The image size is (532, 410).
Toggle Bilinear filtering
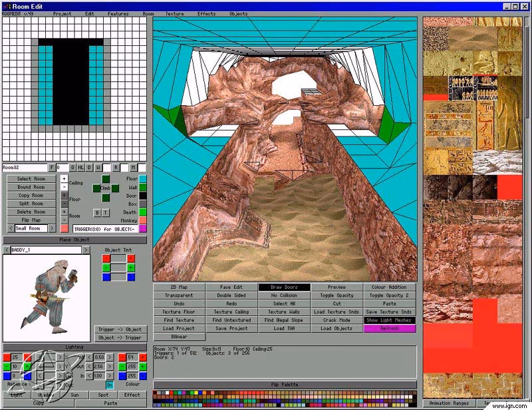point(179,337)
